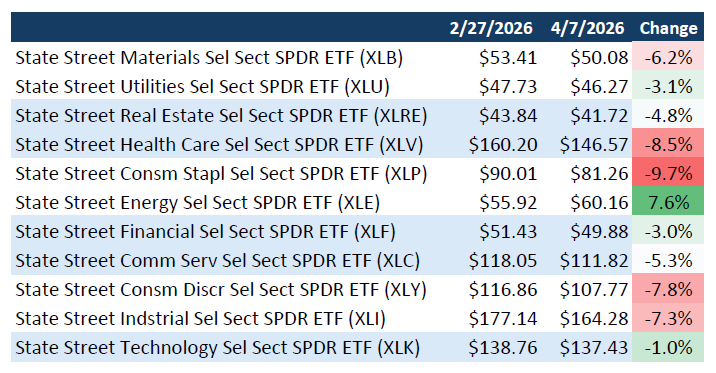Select the 4/7/2026 column header
This screenshot has height=373, width=716.
[x=587, y=28]
